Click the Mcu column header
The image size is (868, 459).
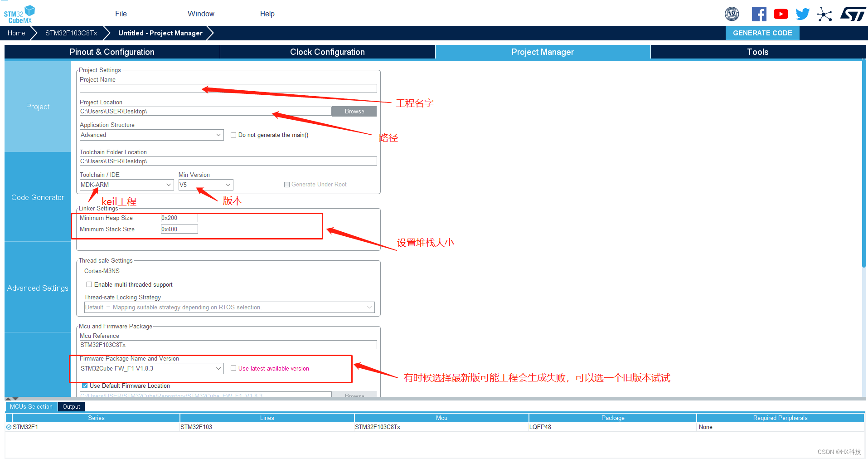click(441, 418)
